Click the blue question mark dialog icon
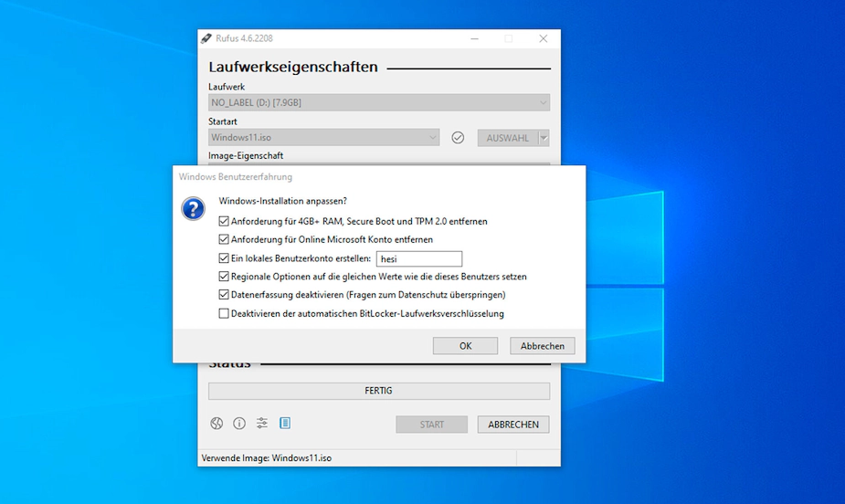 point(193,209)
